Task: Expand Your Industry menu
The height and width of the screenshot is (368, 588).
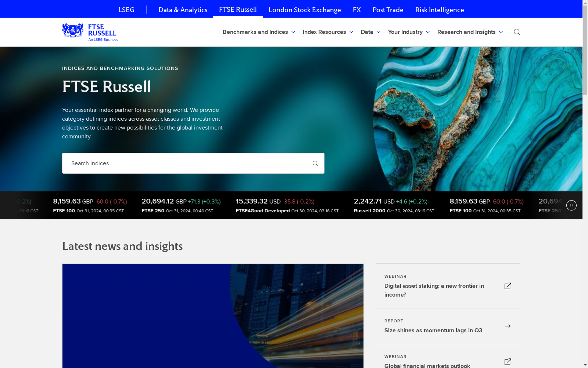Action: tap(409, 32)
